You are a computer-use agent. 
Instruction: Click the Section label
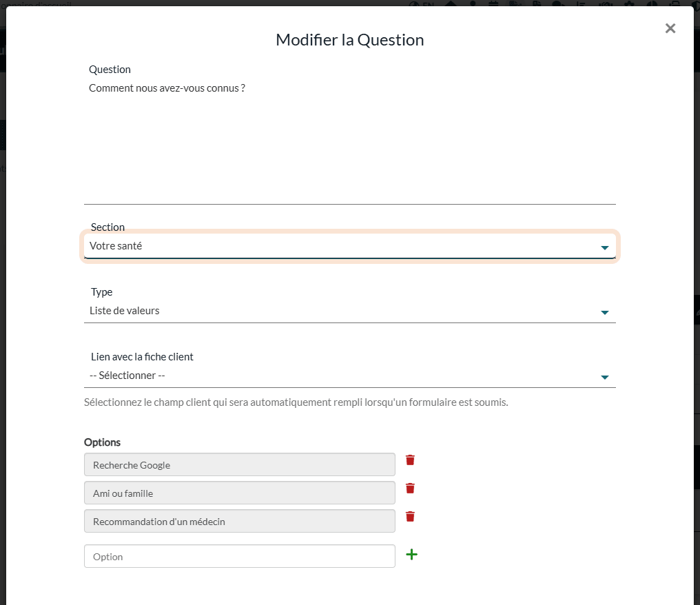pyautogui.click(x=107, y=227)
